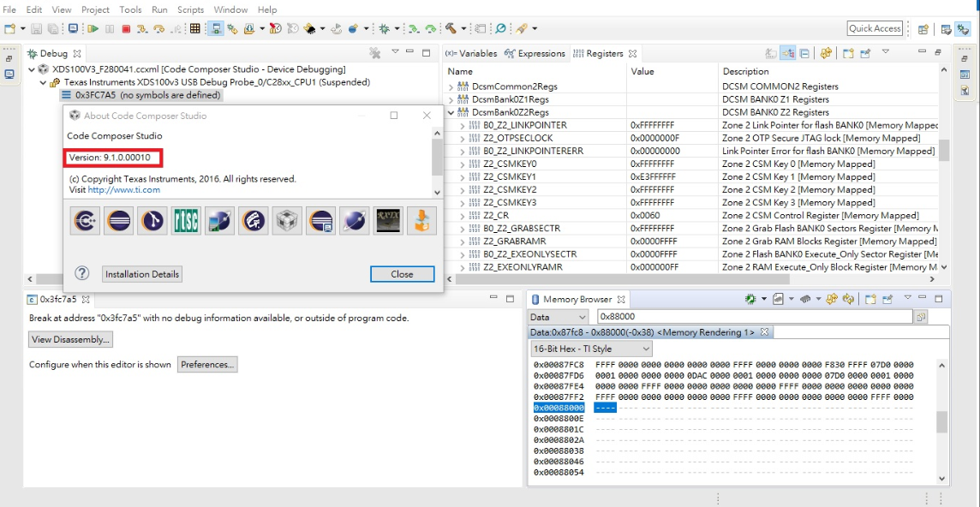This screenshot has width=980, height=507.
Task: Open the Debug view menu triangle
Action: click(395, 52)
